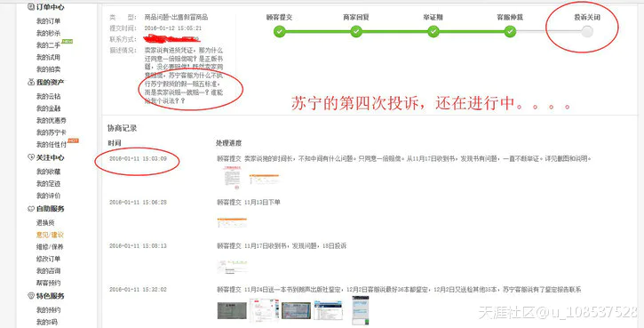Click the 自助服务 heading
This screenshot has height=328, width=644.
[50, 209]
